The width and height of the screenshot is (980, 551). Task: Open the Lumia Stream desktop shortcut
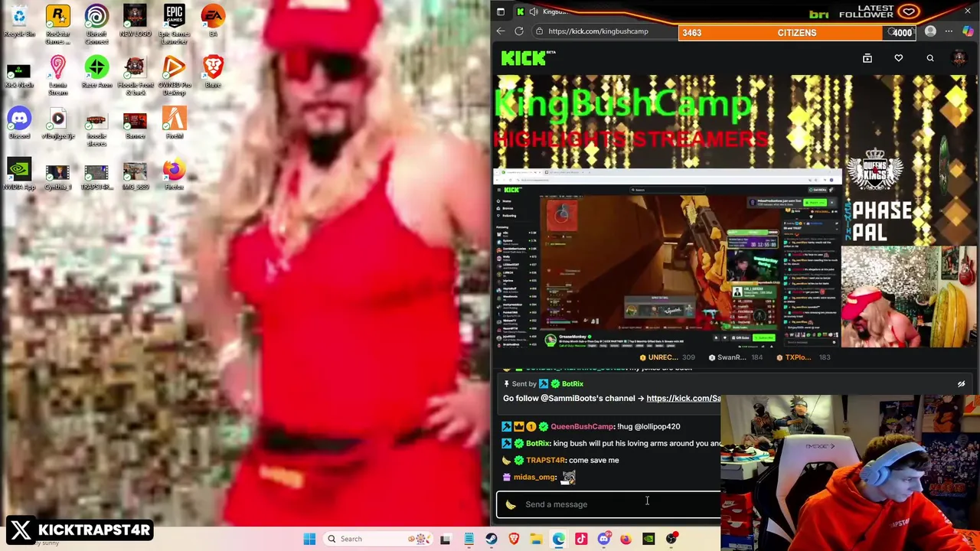click(x=57, y=76)
